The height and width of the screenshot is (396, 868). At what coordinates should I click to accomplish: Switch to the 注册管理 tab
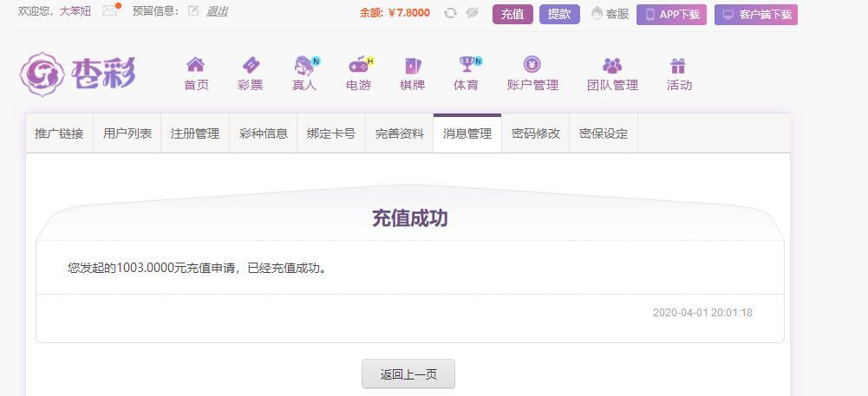195,133
